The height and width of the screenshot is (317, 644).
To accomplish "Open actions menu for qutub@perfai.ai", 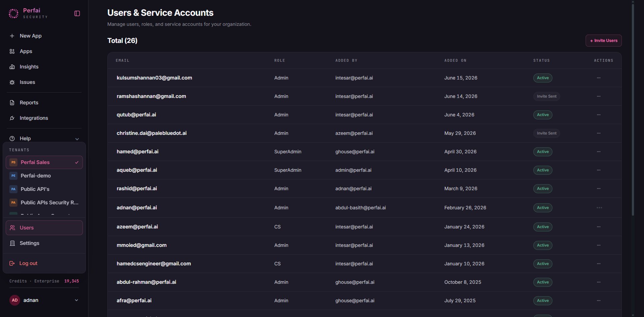I will 599,115.
